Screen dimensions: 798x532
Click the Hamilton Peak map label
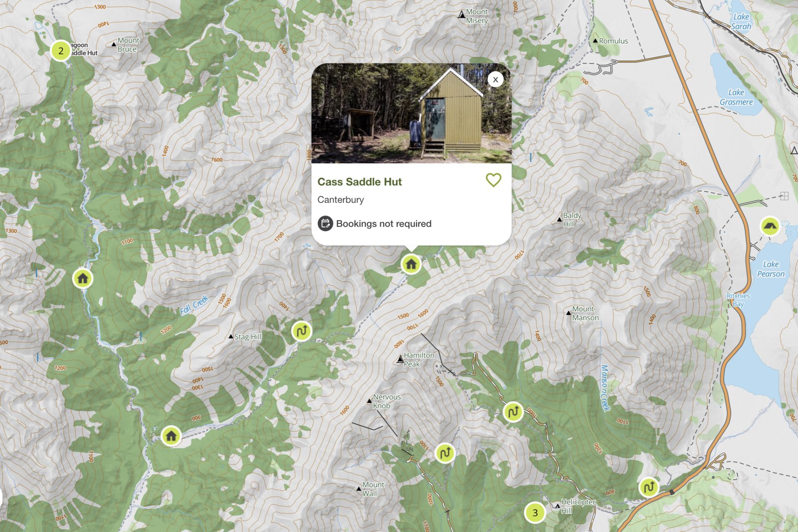(x=418, y=359)
